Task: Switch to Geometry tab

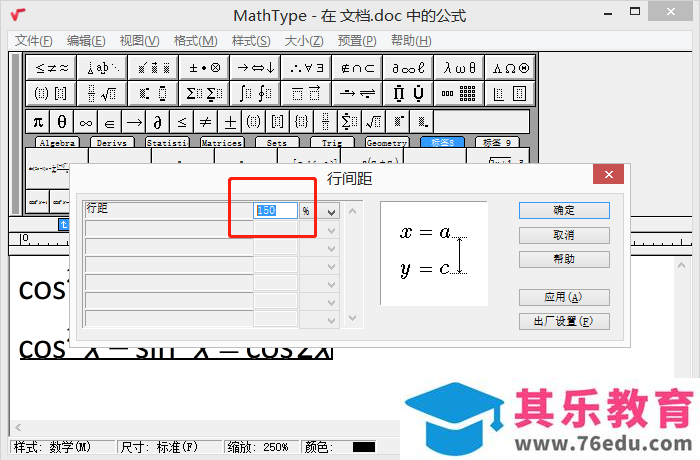Action: click(x=387, y=142)
